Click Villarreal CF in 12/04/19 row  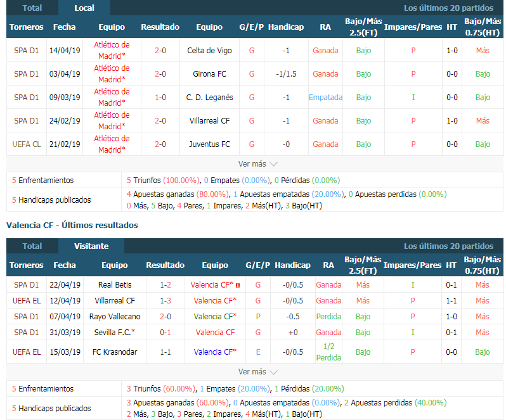click(115, 300)
